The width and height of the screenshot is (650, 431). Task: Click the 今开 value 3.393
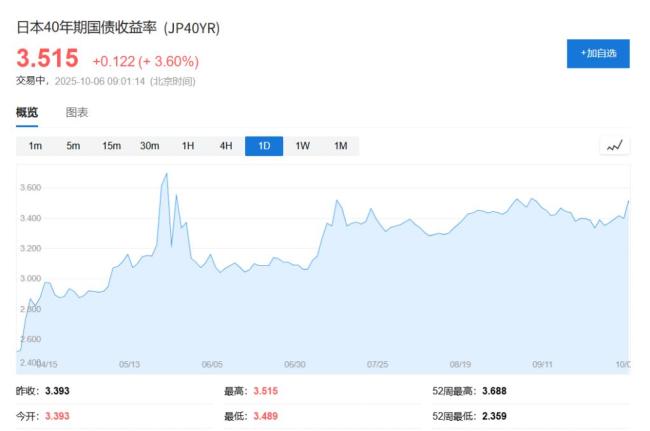(x=57, y=416)
